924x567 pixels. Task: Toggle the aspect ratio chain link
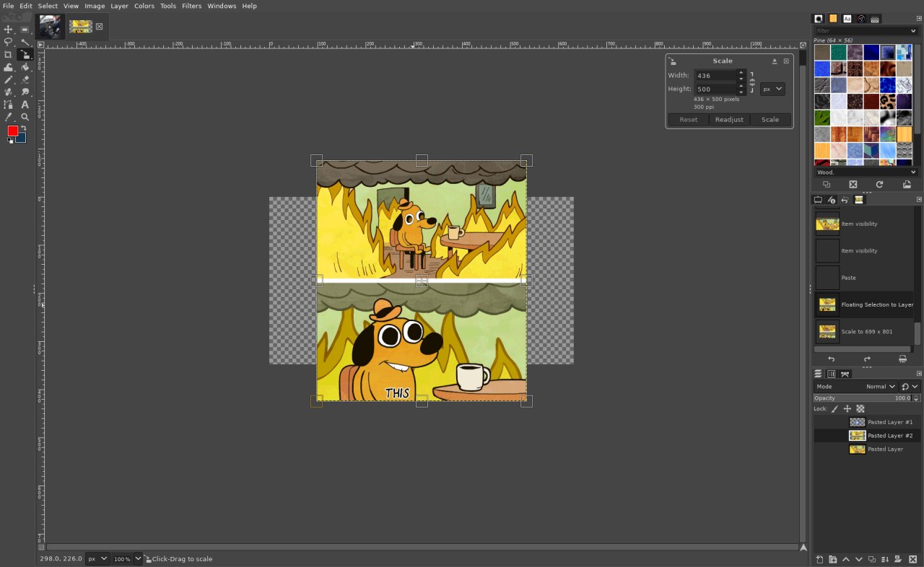click(x=752, y=82)
